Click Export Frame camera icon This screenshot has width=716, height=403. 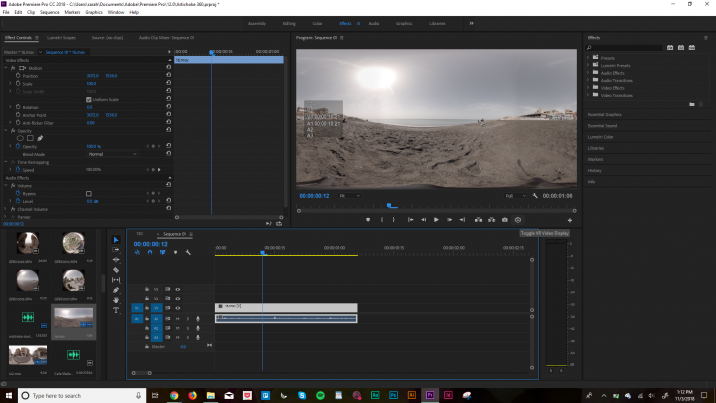[x=505, y=220]
